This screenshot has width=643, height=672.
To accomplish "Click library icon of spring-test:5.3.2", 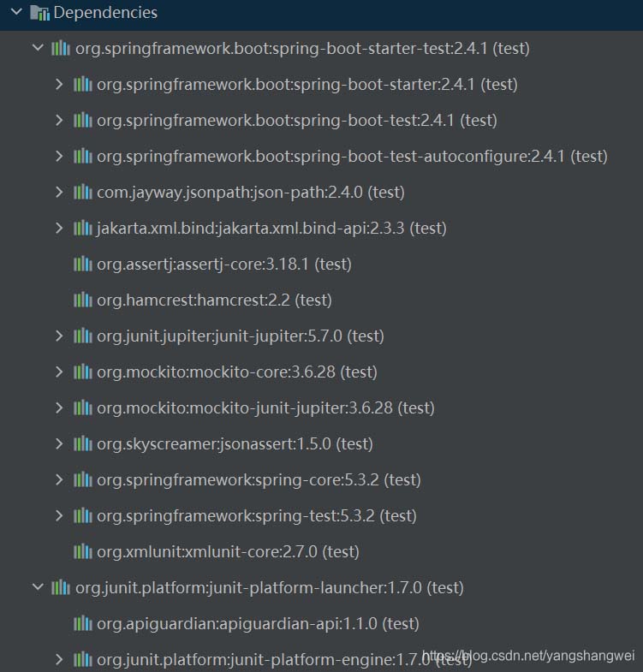I will (x=83, y=516).
